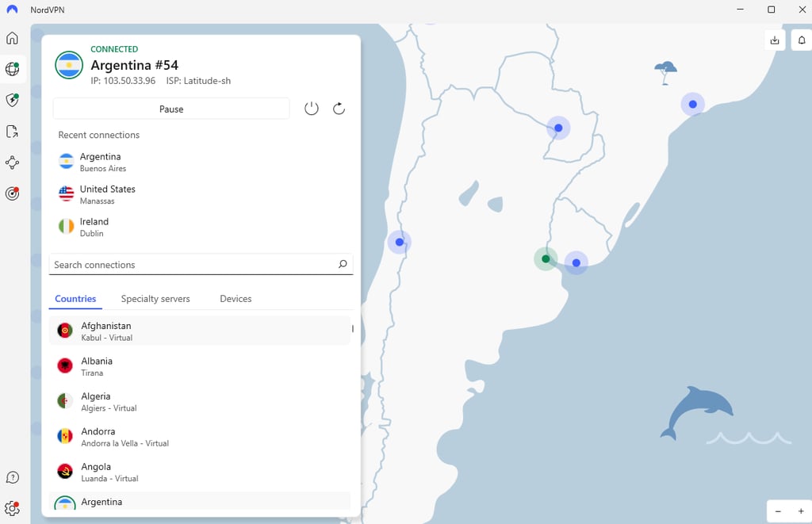Click the ISP: Latitude-sh text

(x=198, y=81)
